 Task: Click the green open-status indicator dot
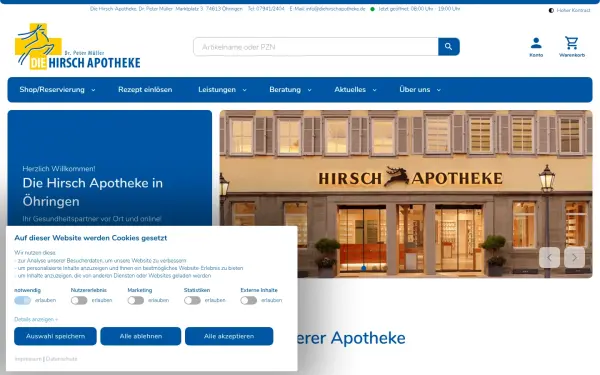coord(372,9)
